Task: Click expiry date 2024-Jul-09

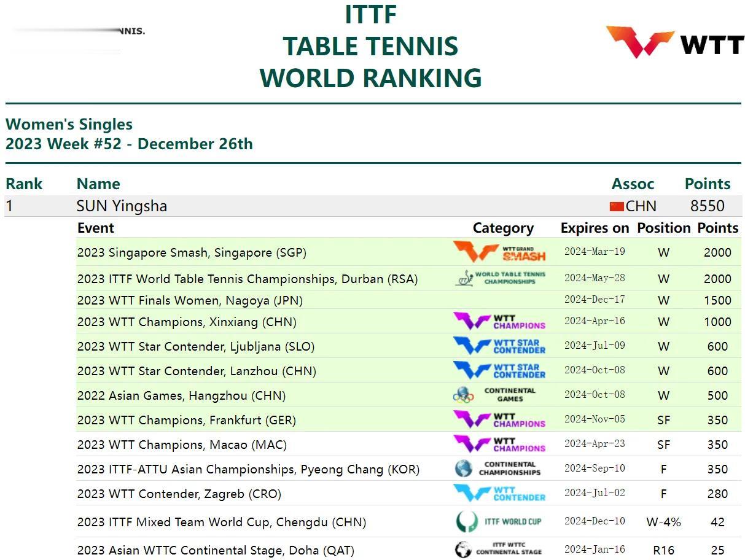Action: click(595, 346)
